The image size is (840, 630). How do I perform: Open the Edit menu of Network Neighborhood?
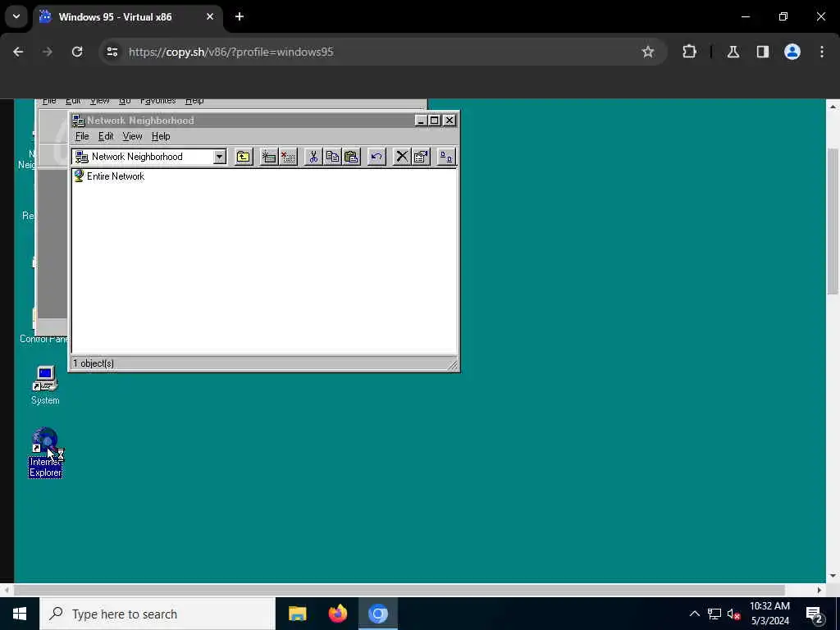pyautogui.click(x=106, y=136)
